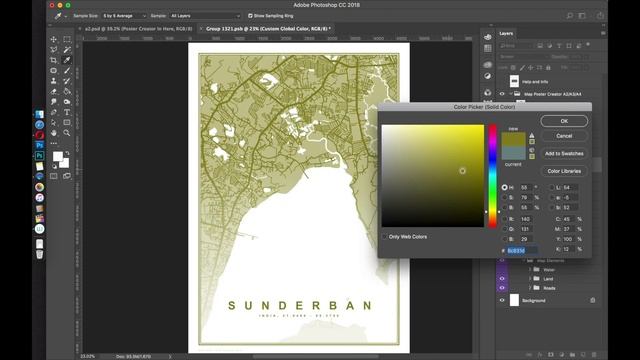The image size is (640, 360).
Task: Select the Crop tool
Action: pos(53,60)
